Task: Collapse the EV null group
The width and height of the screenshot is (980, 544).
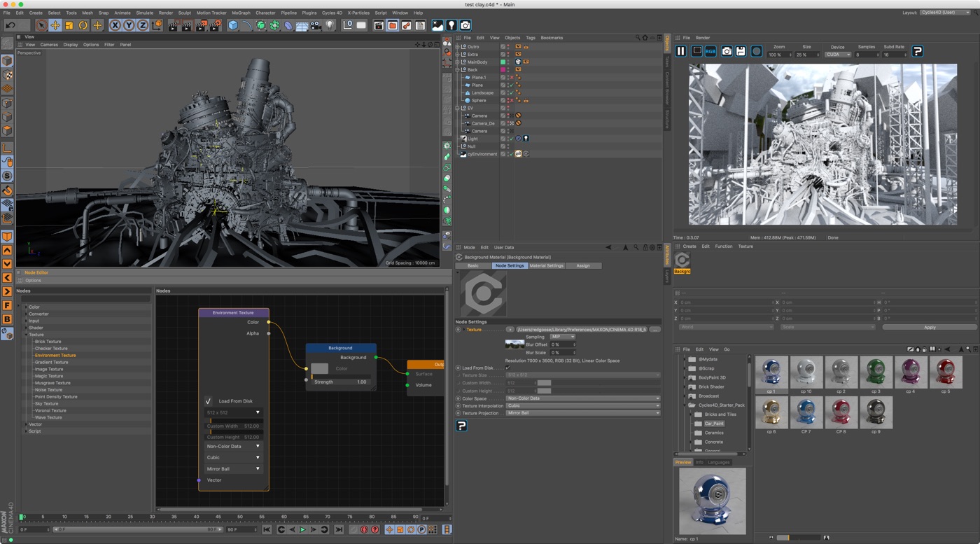Action: click(x=458, y=109)
